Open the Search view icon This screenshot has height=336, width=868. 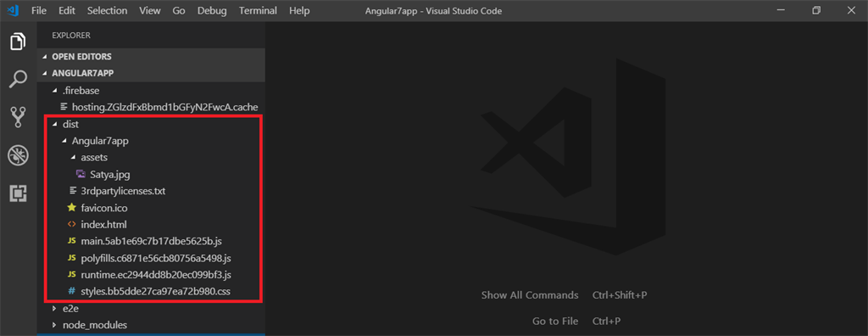(x=18, y=79)
